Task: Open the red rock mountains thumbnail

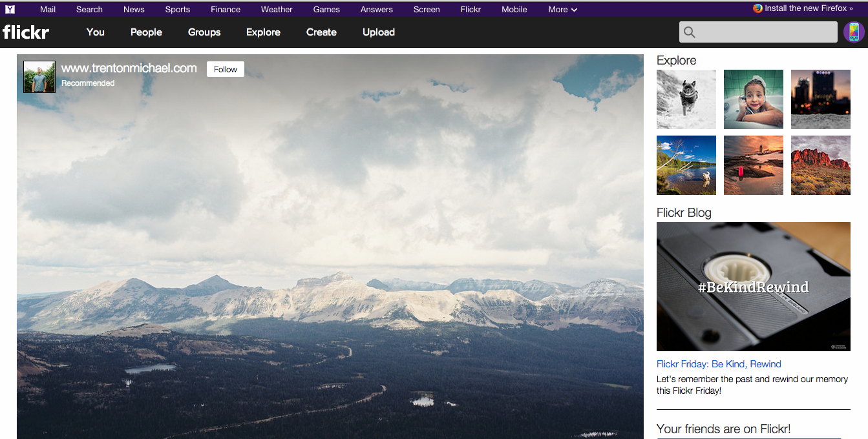Action: (x=821, y=165)
